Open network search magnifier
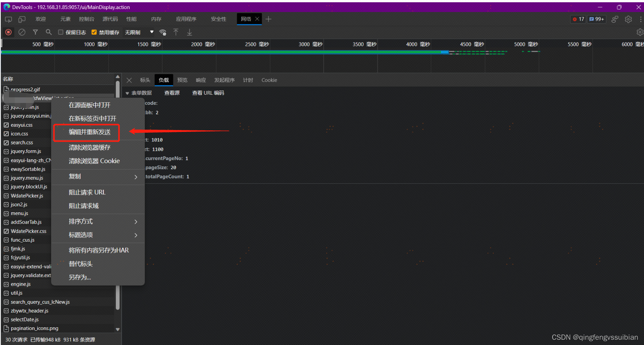 tap(48, 32)
